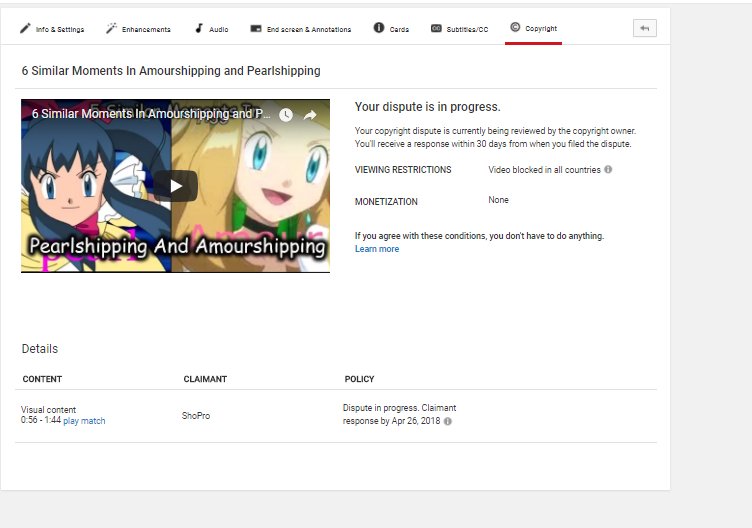Click the magic wand Enhancements icon
Image resolution: width=752 pixels, height=528 pixels.
[x=111, y=28]
